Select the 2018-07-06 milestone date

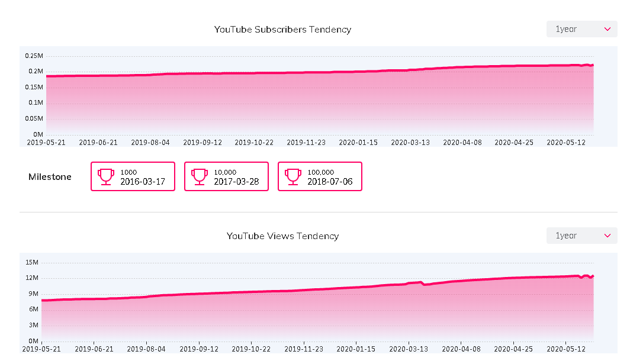[330, 182]
